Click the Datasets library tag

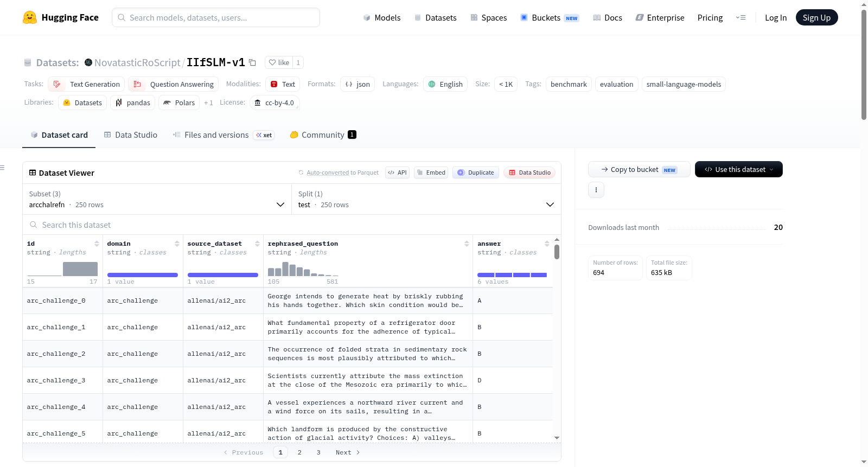(82, 103)
